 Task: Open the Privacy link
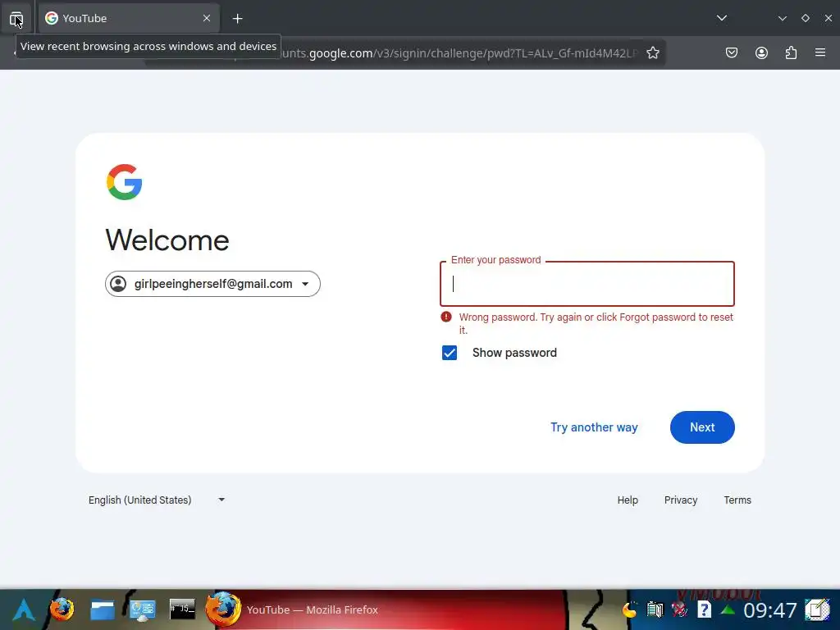(x=680, y=500)
